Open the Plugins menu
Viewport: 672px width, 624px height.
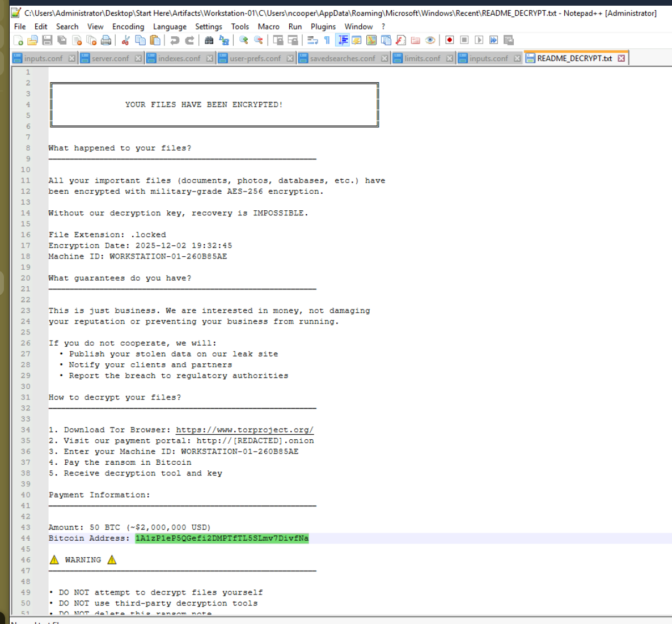coord(323,27)
